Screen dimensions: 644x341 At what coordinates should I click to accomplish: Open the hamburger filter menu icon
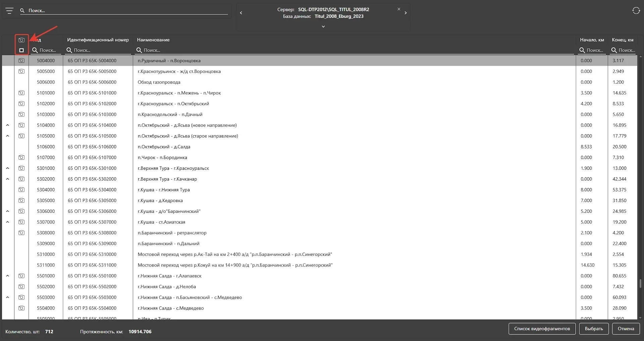[9, 11]
